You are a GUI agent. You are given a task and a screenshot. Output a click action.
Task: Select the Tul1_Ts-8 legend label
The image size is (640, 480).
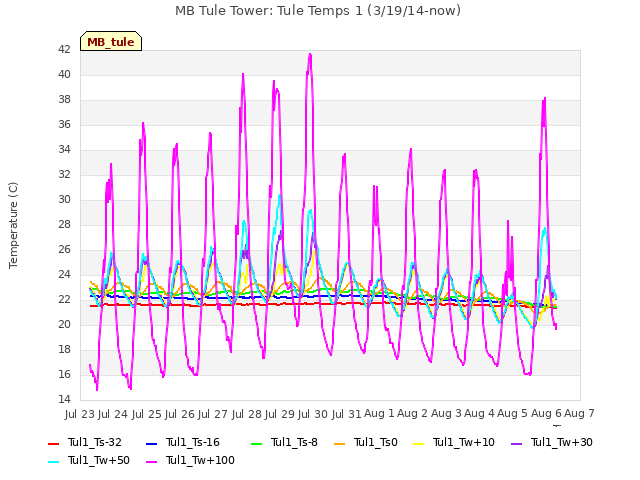click(x=294, y=442)
